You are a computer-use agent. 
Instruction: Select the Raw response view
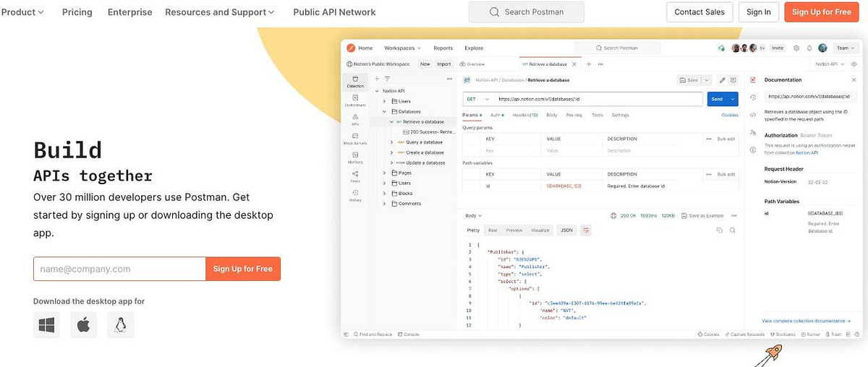tap(493, 230)
